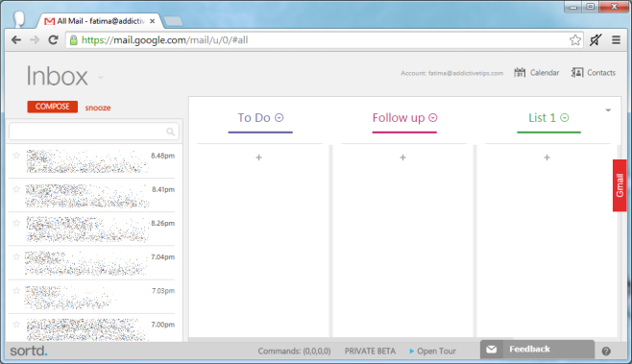Viewport: 632px width, 364px height.
Task: Click the Inbox heading
Action: click(57, 76)
